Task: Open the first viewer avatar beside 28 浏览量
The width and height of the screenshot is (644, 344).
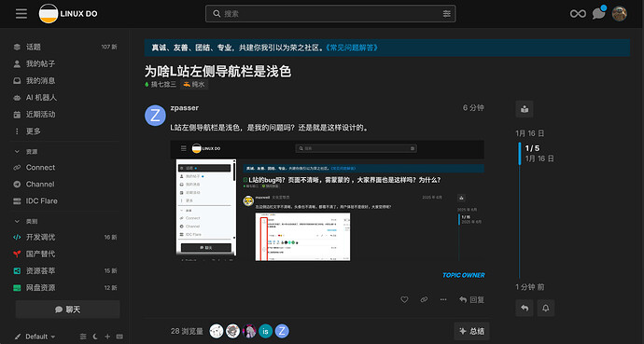Action: pyautogui.click(x=217, y=331)
